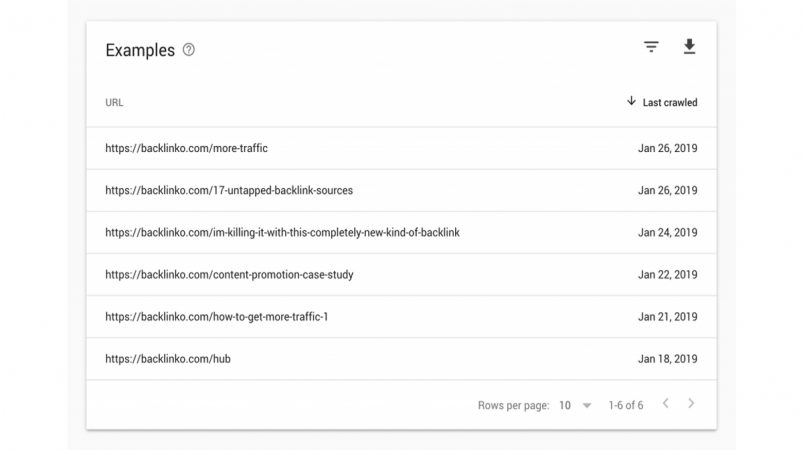Click the 1-6 of 6 pagination text
This screenshot has width=803, height=450.
pyautogui.click(x=626, y=405)
